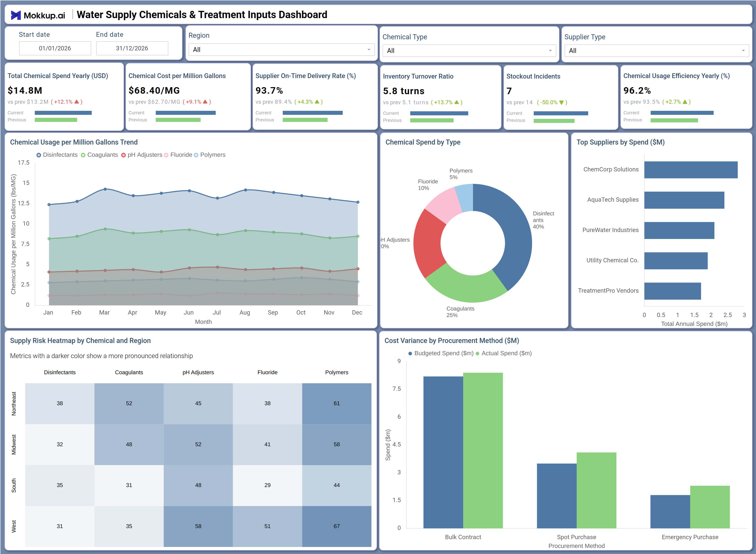
Task: Click the Fluoride heatmap column header
Action: coord(267,372)
